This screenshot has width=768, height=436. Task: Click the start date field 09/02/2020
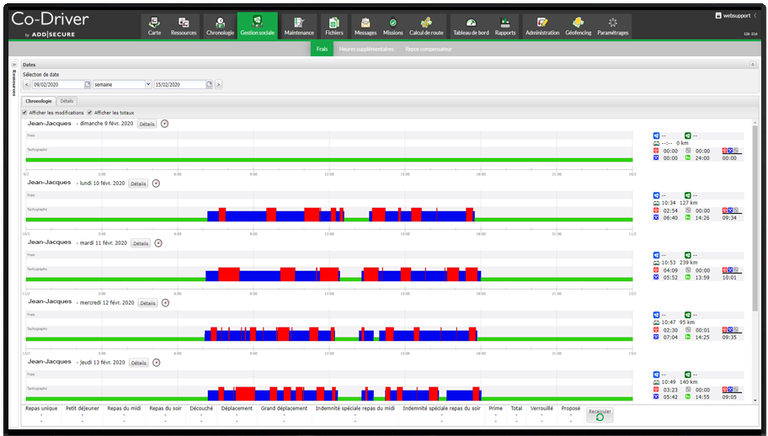[58, 84]
